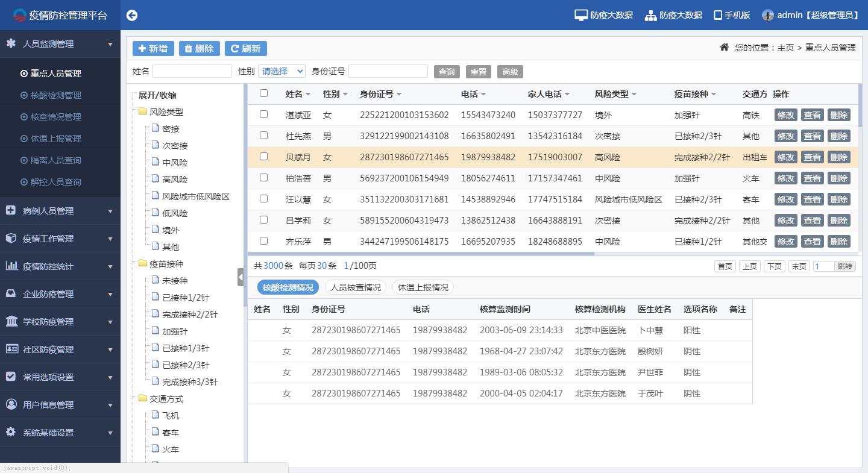Image resolution: width=868 pixels, height=473 pixels.
Task: Click the 常用选项设置 check icon
Action: (x=11, y=377)
